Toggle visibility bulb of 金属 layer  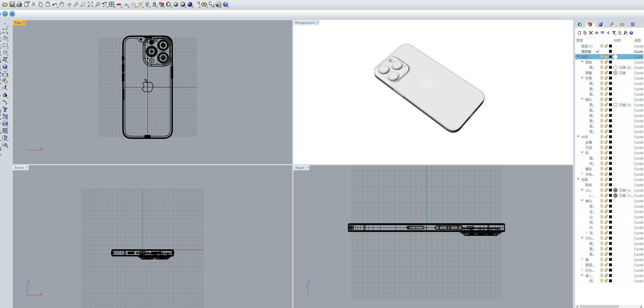tap(602, 142)
